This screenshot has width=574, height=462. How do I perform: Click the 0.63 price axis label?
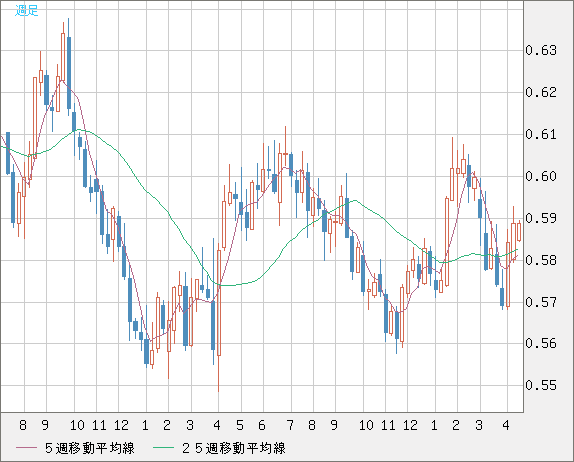tap(541, 50)
